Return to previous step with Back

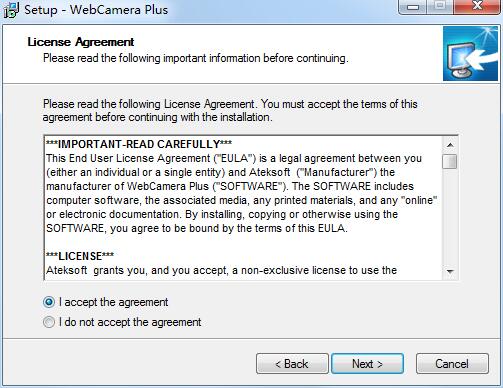[292, 364]
